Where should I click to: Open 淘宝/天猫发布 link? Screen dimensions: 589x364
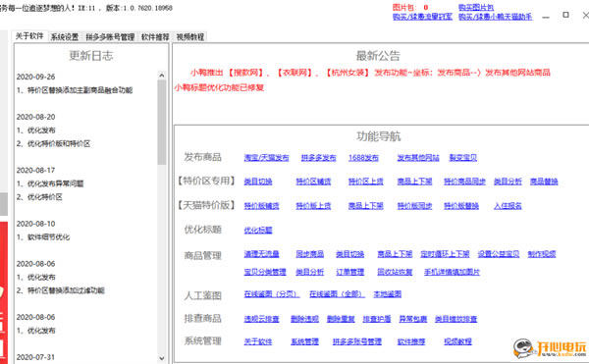click(266, 158)
